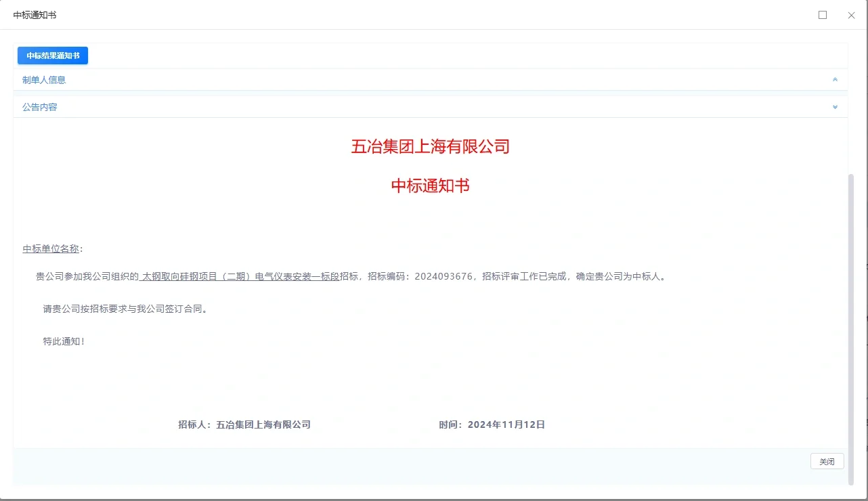The image size is (868, 501).
Task: Click the down chevron beside 公告内容
Action: (835, 106)
